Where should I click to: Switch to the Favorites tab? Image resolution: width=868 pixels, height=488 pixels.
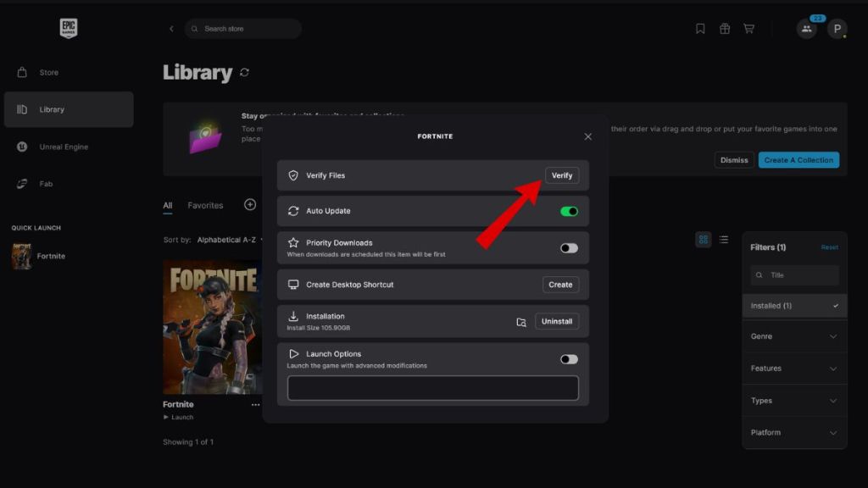click(205, 205)
